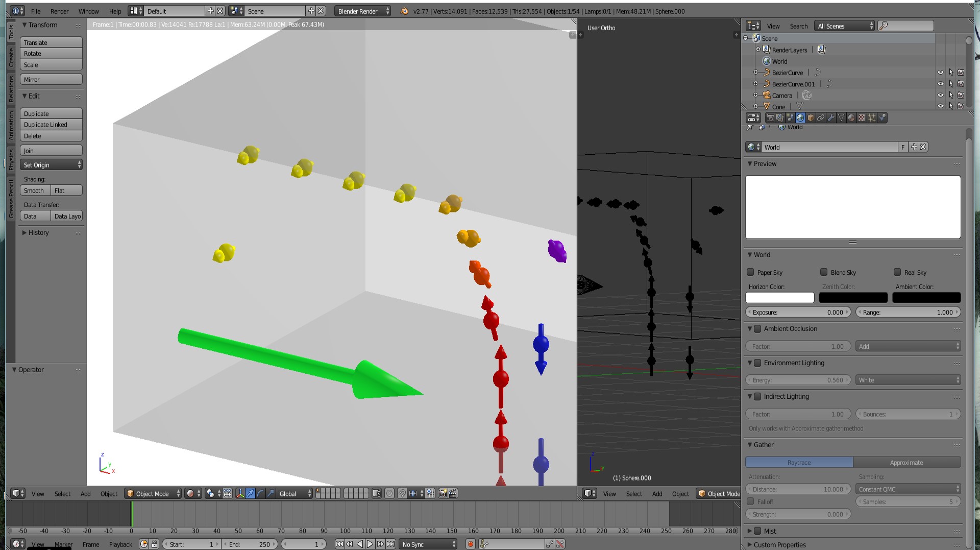This screenshot has width=980, height=550.
Task: Switch Gather method to Approximate
Action: [x=907, y=462]
